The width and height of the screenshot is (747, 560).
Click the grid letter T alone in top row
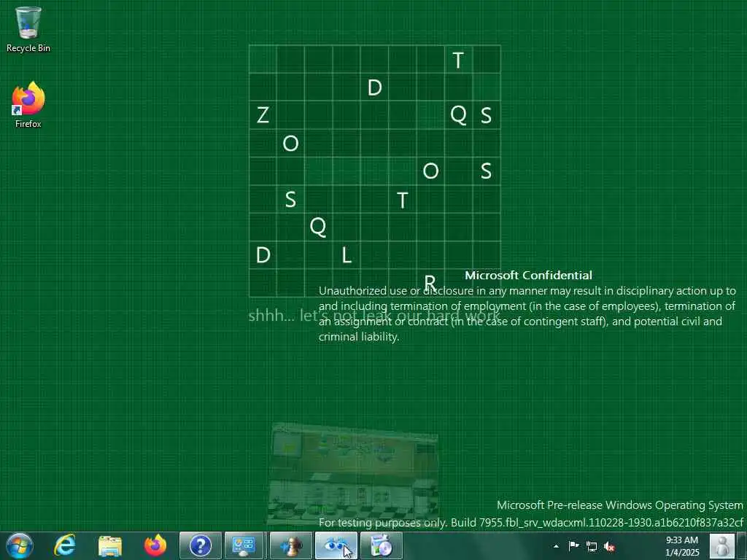tap(458, 60)
